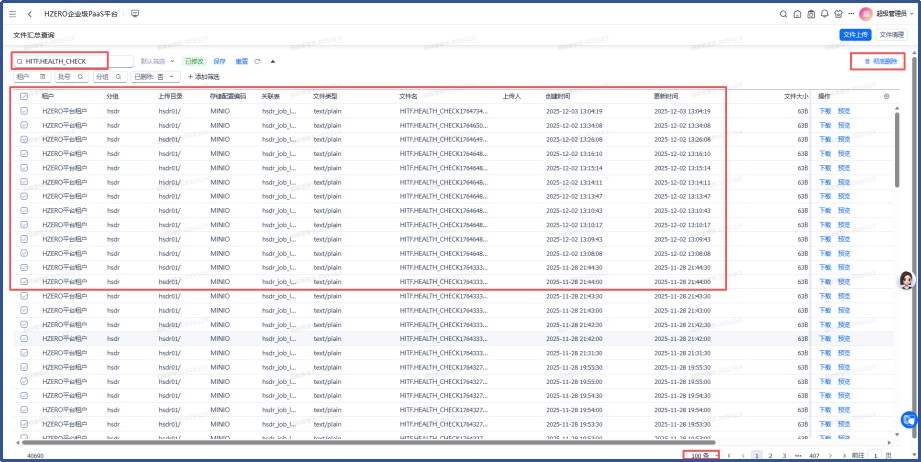Toggle the select-all checkbox in table header
The image size is (921, 462).
[x=24, y=96]
